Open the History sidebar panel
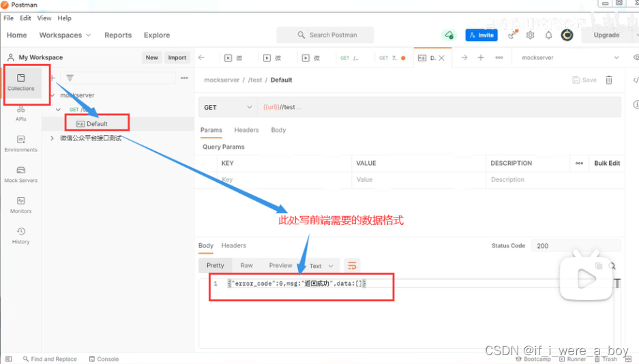Screen dimensions: 639x364 pyautogui.click(x=20, y=236)
